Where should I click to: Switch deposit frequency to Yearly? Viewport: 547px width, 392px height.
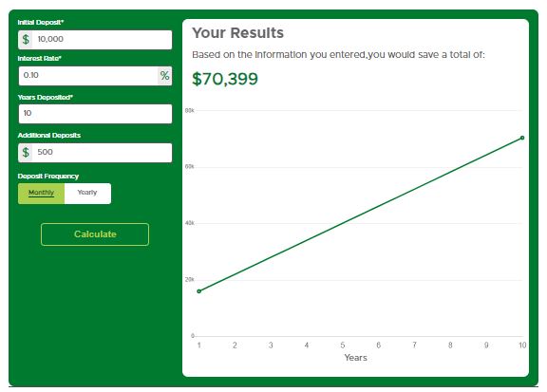click(x=87, y=194)
